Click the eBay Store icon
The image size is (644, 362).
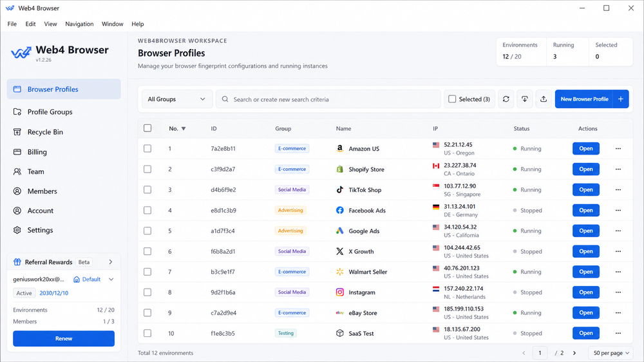tap(339, 312)
